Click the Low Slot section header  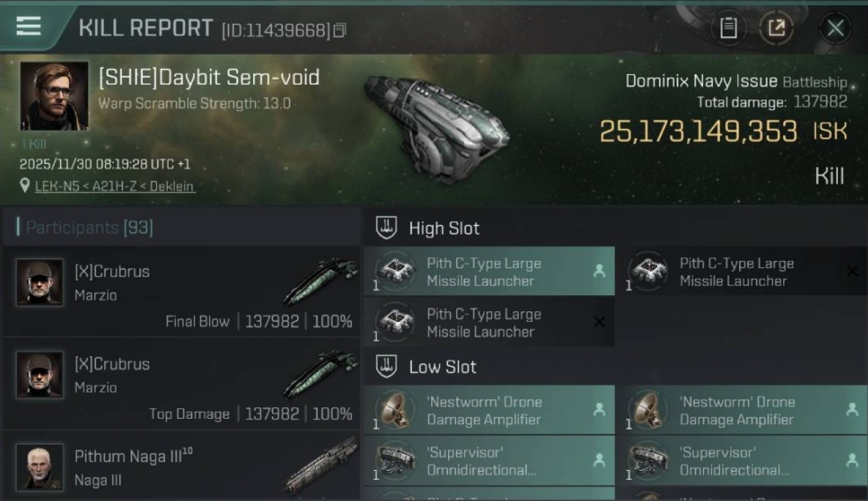[x=442, y=367]
